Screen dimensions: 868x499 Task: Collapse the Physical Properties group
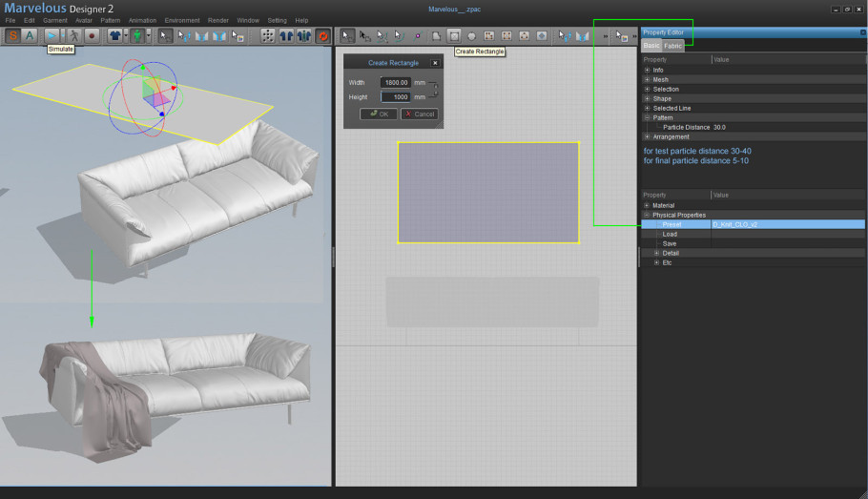(x=647, y=215)
